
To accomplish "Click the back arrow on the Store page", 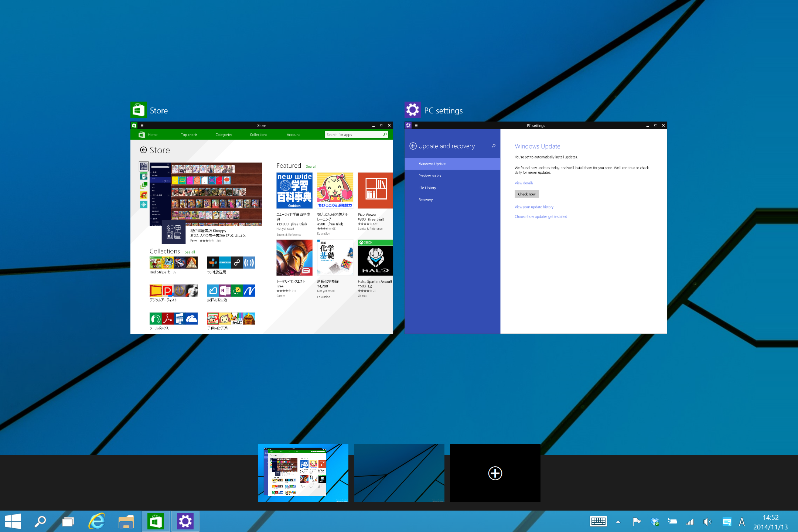I will click(144, 150).
